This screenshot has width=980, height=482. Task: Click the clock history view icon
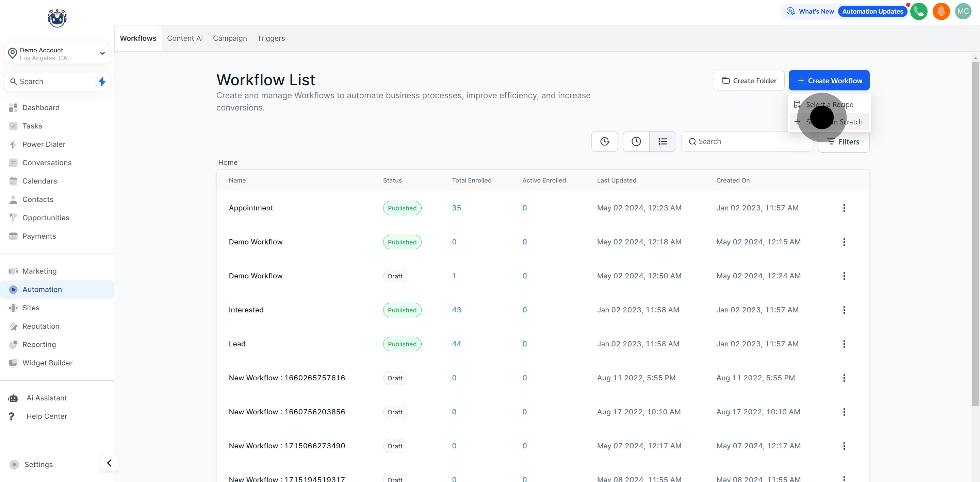coord(636,141)
